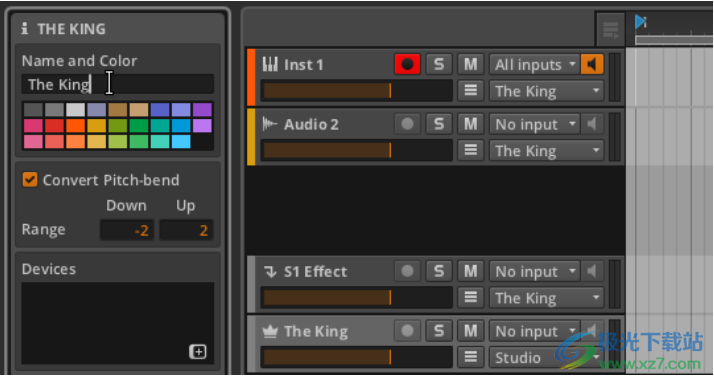This screenshot has width=714, height=380.
Task: Pick the dark gray color swatch
Action: point(33,110)
